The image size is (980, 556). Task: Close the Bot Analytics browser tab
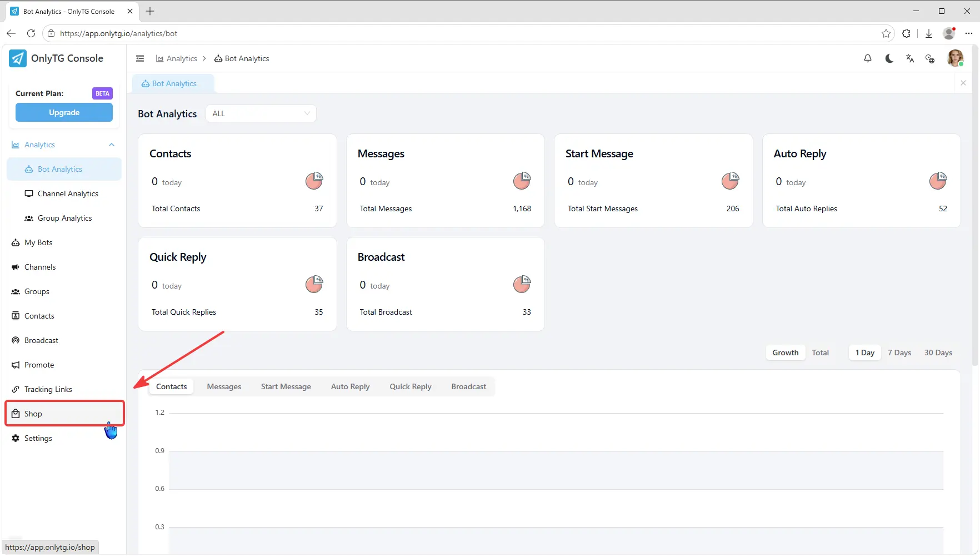click(130, 11)
